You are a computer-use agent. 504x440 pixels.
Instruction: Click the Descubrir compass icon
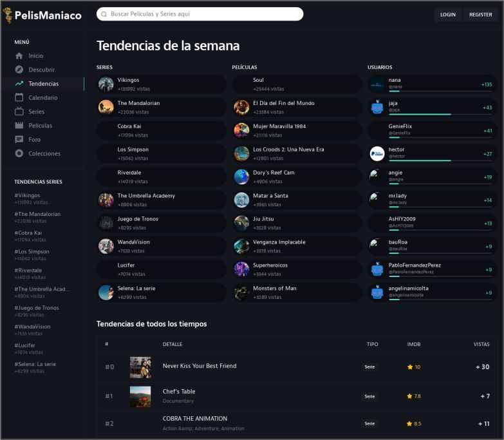(19, 70)
